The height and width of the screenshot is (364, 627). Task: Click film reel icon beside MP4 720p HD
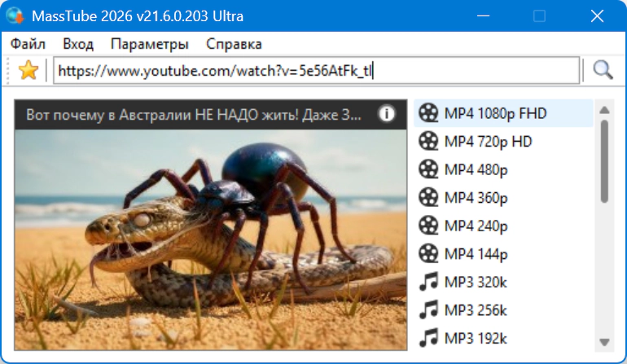coord(428,142)
